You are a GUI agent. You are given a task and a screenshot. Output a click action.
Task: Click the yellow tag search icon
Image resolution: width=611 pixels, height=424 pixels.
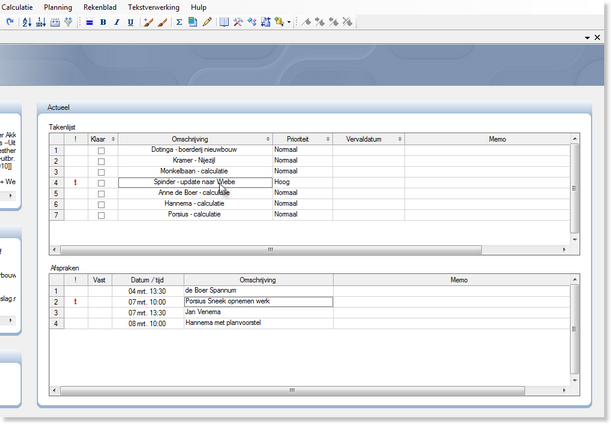(279, 22)
